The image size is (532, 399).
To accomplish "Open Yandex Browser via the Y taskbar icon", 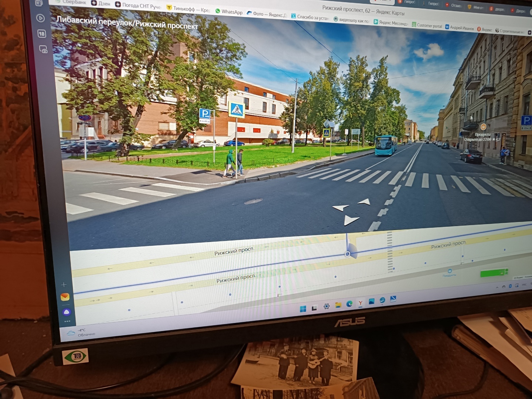I will [361, 304].
